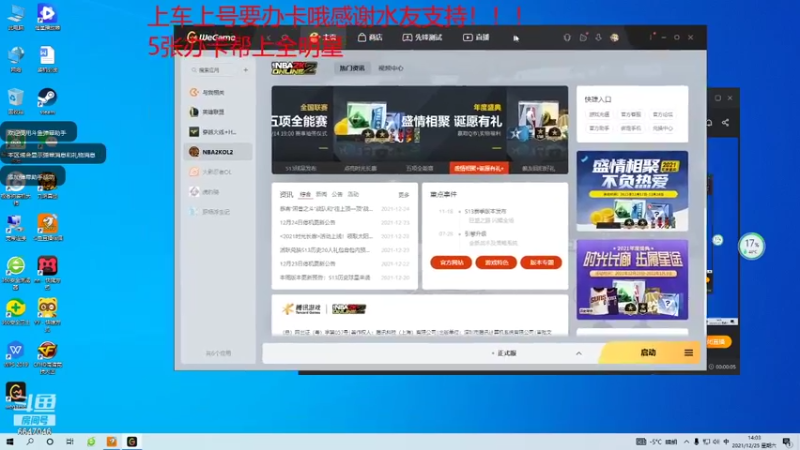
Task: Open the S13 version release event
Action: [x=485, y=211]
